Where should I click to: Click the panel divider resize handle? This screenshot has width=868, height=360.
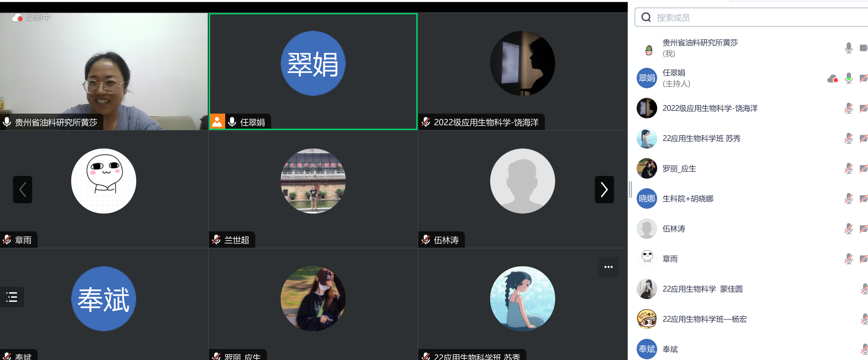[630, 190]
